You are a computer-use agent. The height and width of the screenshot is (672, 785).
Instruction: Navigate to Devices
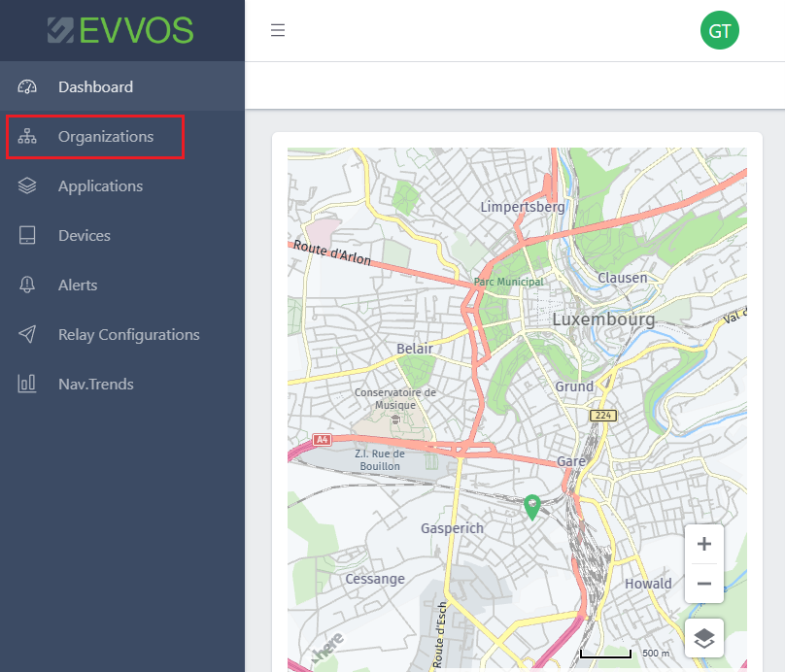coord(122,235)
